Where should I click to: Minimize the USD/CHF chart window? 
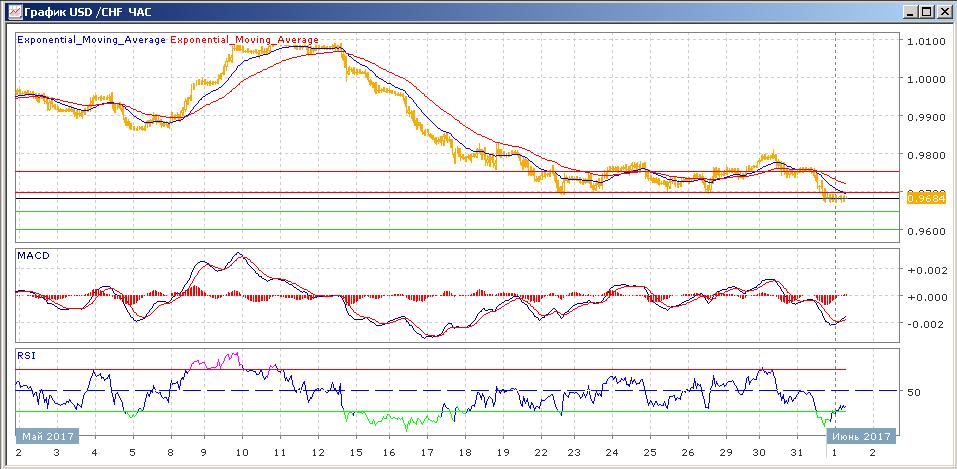909,12
